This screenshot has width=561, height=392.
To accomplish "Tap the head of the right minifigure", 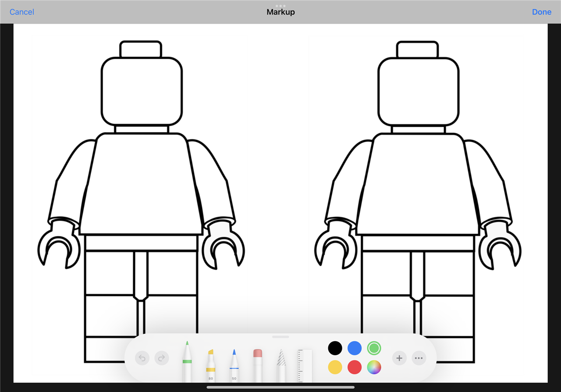I will [x=419, y=91].
